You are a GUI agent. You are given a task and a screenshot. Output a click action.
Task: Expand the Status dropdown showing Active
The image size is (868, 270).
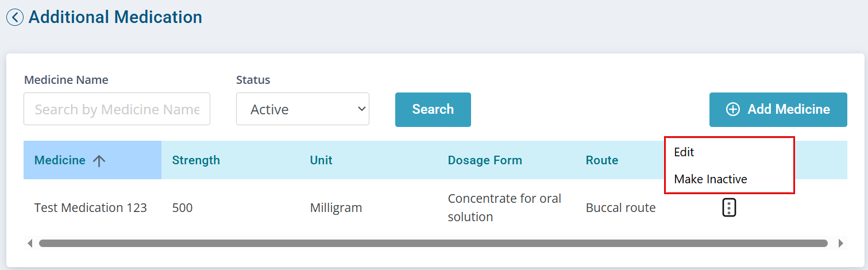[303, 109]
